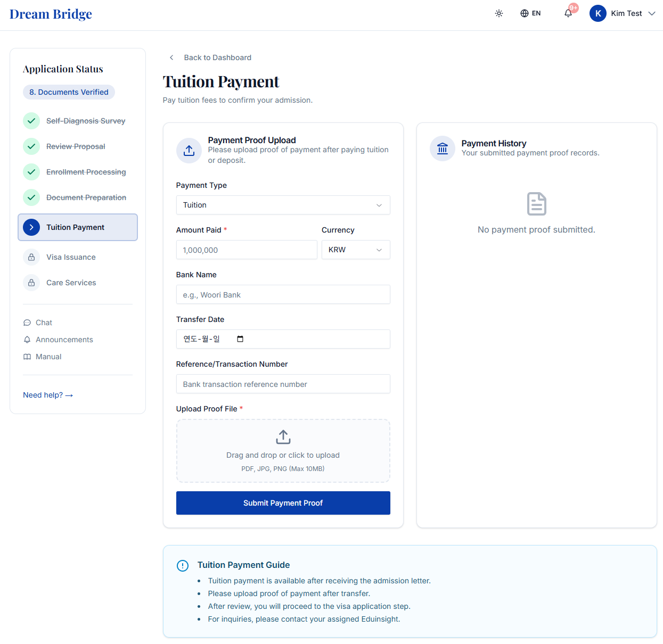Image resolution: width=663 pixels, height=644 pixels.
Task: Toggle the light/dark theme sun icon
Action: [x=499, y=13]
